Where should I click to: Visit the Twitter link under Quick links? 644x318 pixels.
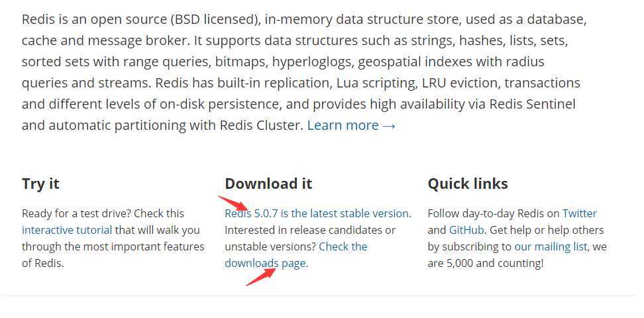click(580, 213)
